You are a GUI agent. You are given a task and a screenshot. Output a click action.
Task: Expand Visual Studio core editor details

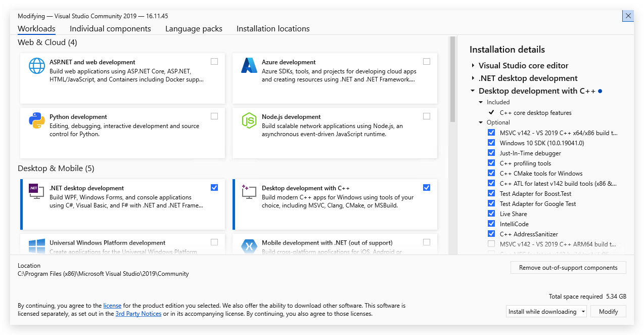click(473, 66)
